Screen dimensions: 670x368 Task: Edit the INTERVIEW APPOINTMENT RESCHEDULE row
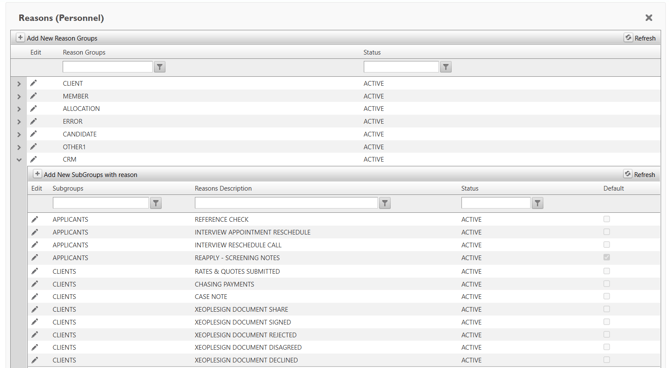35,232
